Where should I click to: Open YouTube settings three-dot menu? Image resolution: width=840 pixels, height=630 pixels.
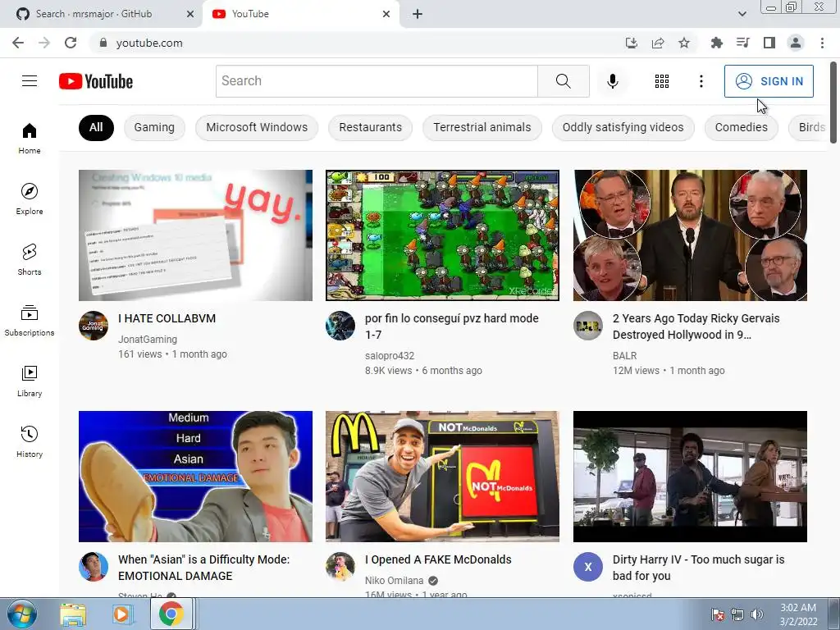(701, 81)
